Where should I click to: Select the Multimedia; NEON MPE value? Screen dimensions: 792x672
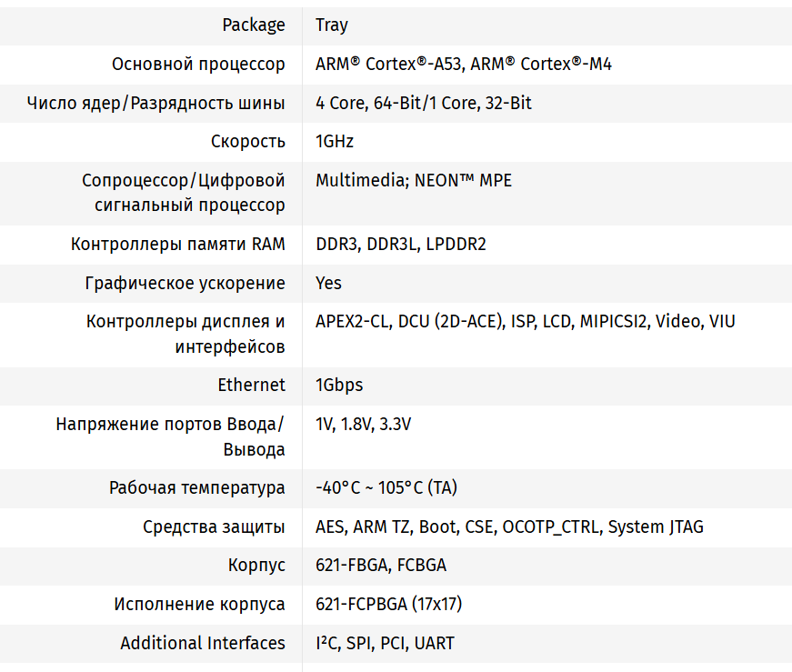[x=414, y=181]
